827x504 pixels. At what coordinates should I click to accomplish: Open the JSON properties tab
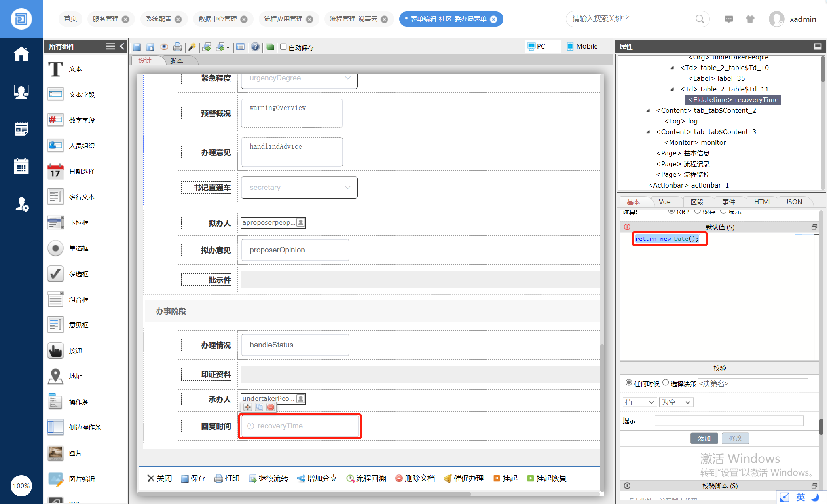click(794, 202)
